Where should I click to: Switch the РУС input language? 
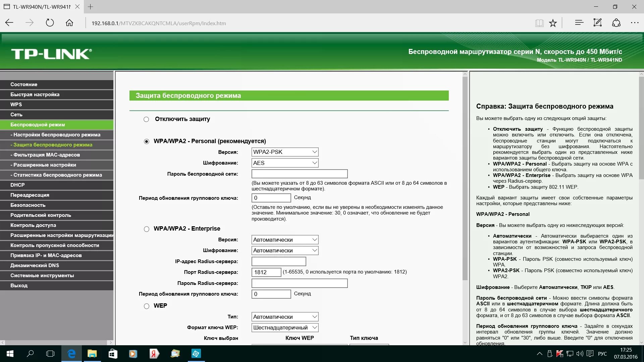(602, 354)
